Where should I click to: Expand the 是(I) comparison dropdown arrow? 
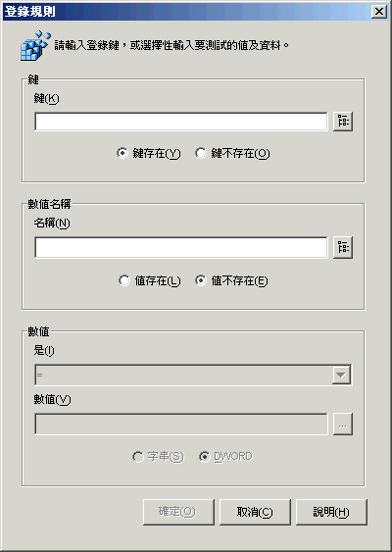point(341,376)
